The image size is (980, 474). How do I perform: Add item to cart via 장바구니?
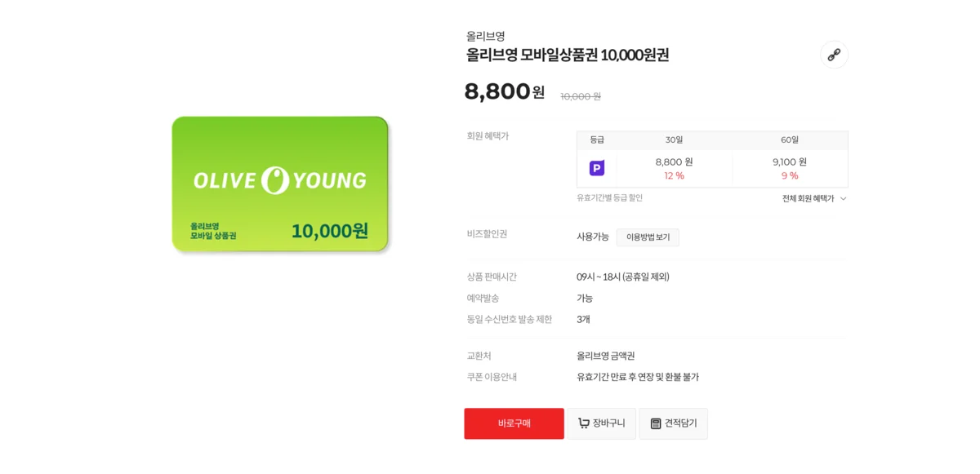pyautogui.click(x=601, y=423)
